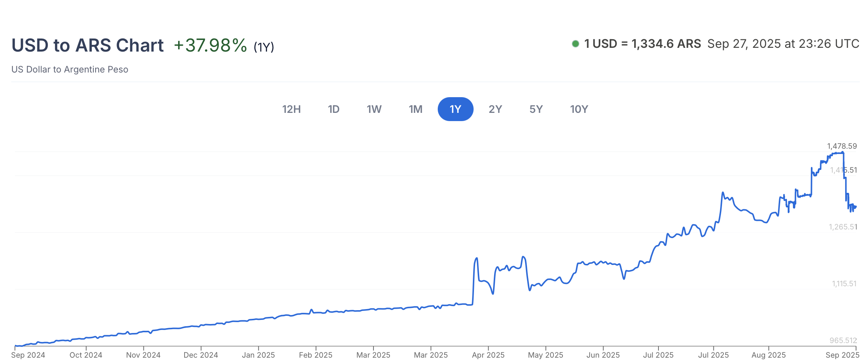The width and height of the screenshot is (868, 364).
Task: Click the 1 USD = 1,334.6 ARS rate
Action: click(x=642, y=44)
